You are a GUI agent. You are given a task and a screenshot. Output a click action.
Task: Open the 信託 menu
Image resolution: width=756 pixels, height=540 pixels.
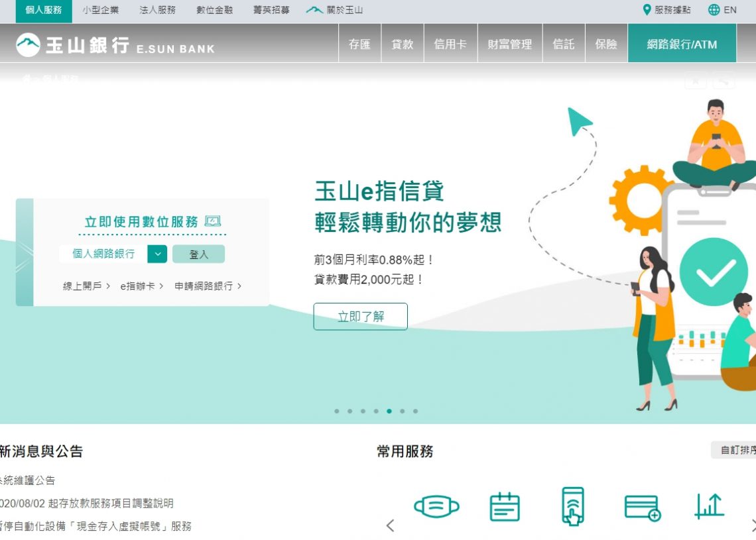(564, 44)
